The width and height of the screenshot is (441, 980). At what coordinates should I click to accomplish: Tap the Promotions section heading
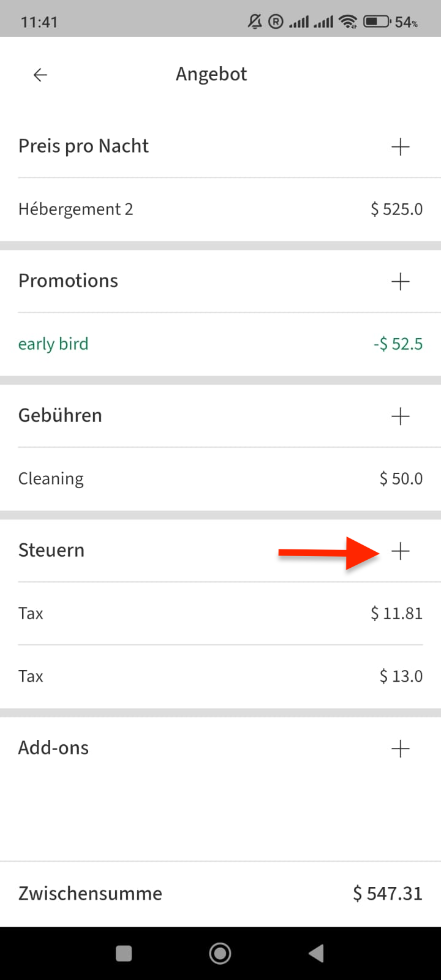coord(69,281)
